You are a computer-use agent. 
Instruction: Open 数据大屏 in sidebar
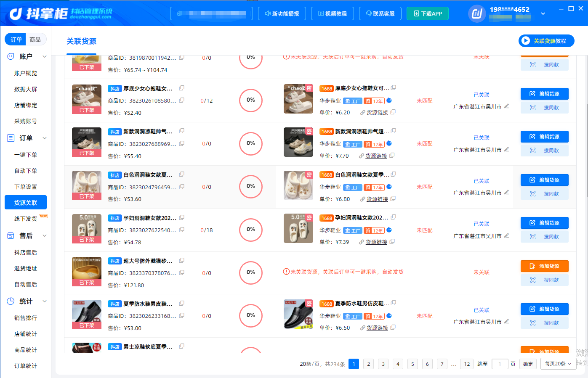(26, 89)
